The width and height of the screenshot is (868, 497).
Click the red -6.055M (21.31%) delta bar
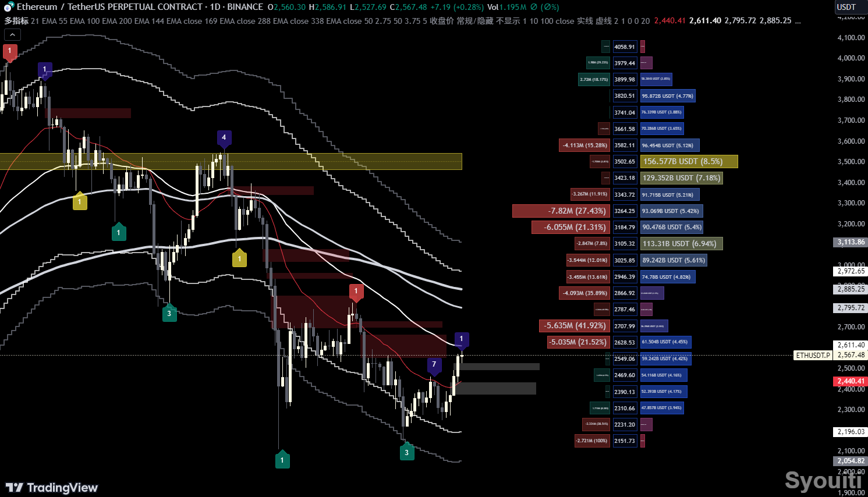[571, 227]
